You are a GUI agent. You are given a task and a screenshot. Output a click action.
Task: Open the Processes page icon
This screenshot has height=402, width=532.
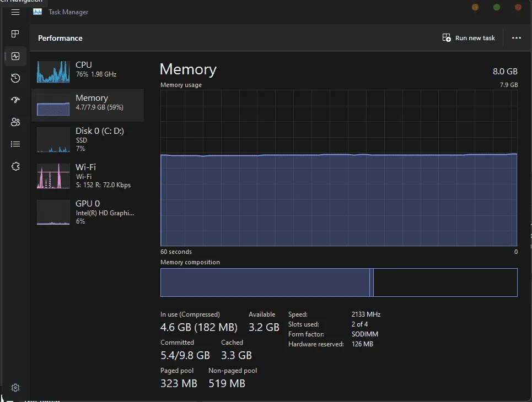tap(15, 34)
